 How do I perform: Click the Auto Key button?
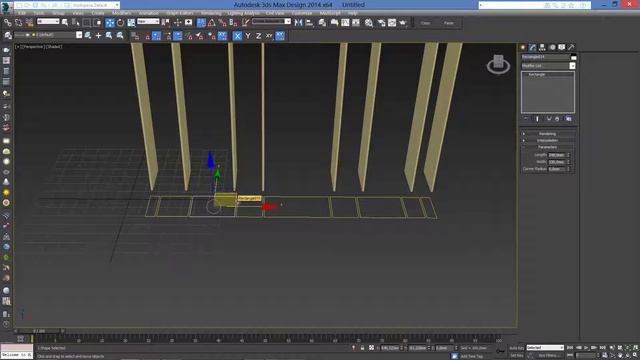[x=516, y=348]
